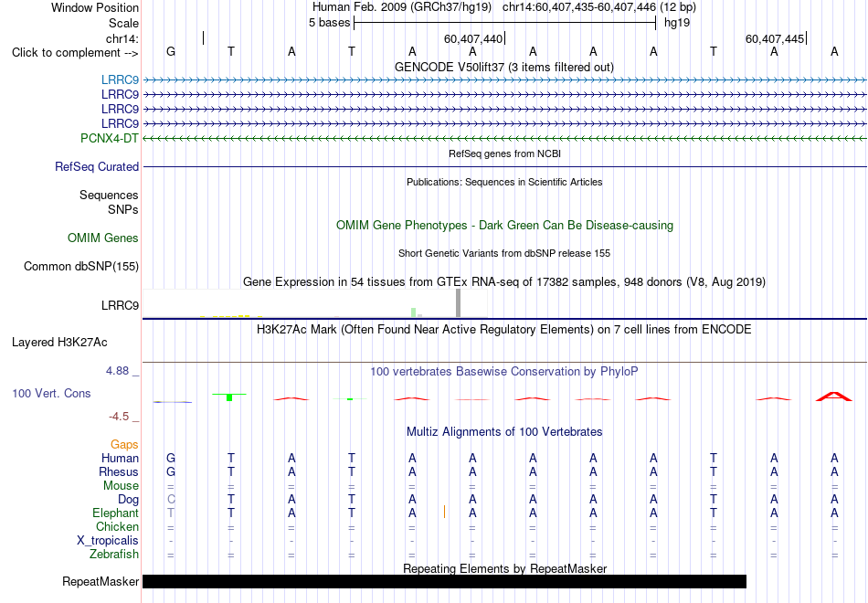Click base G in the complement sequence row

click(171, 51)
